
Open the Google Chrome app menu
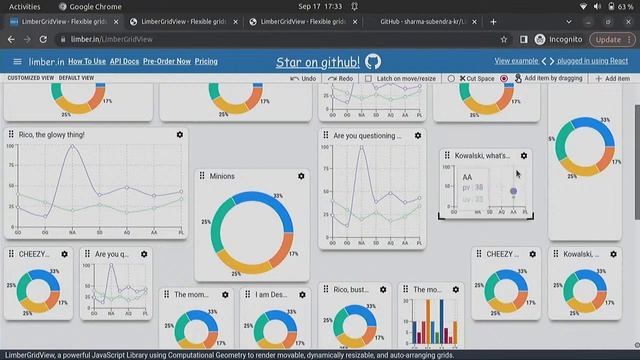[90, 7]
